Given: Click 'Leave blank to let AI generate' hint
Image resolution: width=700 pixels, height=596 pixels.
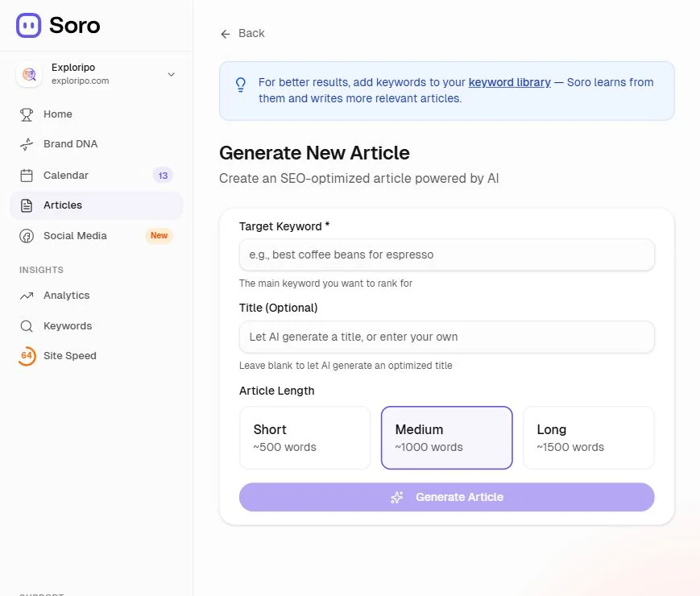Looking at the screenshot, I should [346, 365].
